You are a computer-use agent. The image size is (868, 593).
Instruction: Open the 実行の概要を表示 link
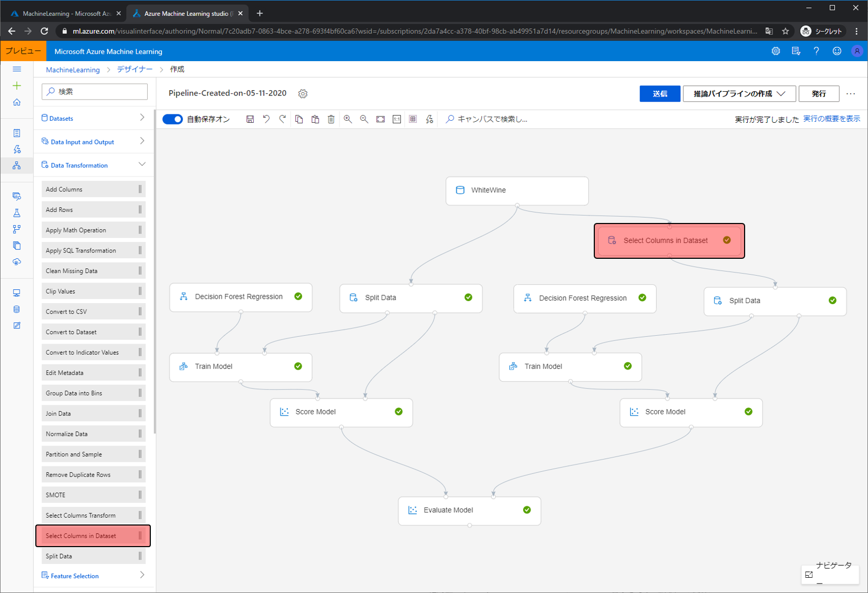point(831,119)
